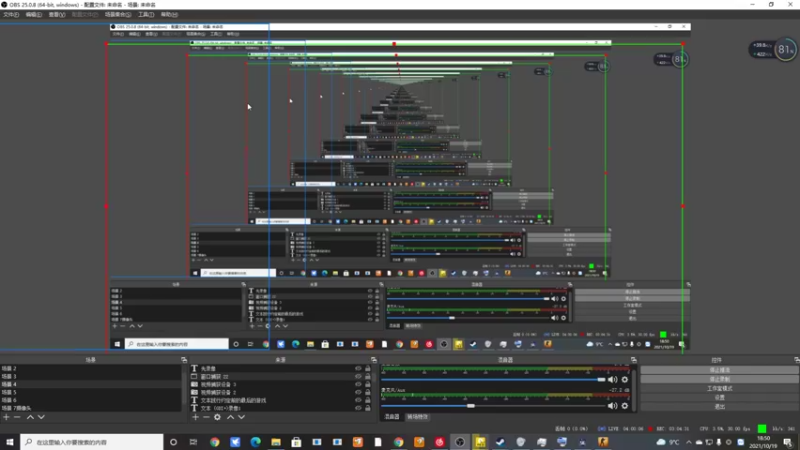Select scene 场景 7摄像头
800x450 pixels.
coord(91,408)
